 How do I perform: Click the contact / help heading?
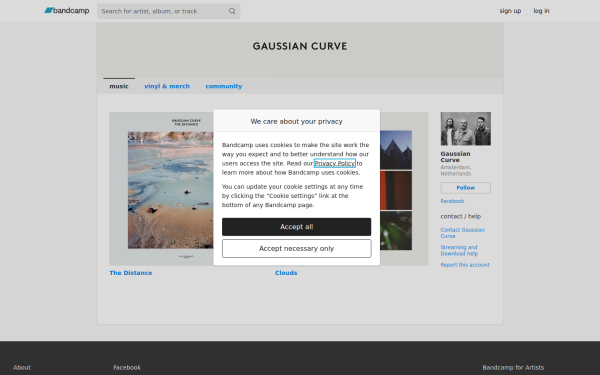(461, 216)
